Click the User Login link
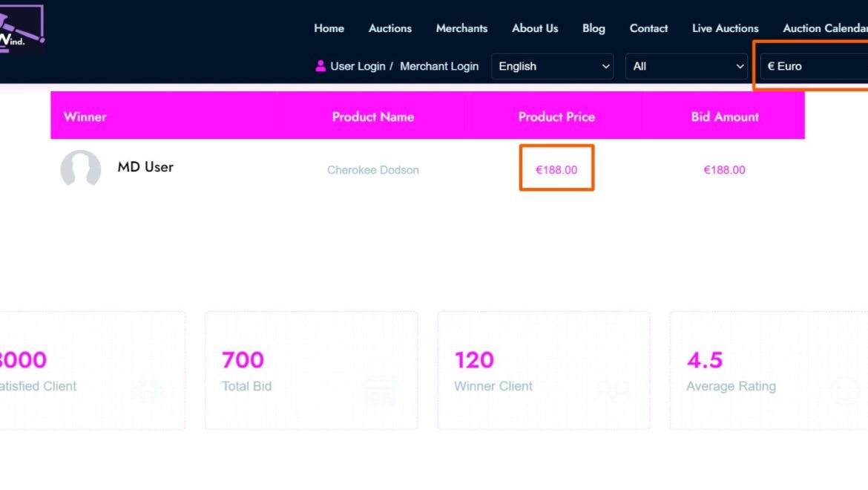This screenshot has width=868, height=490. 358,66
